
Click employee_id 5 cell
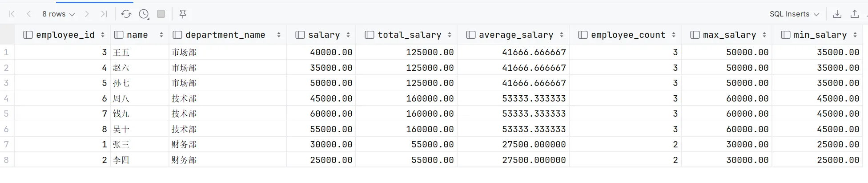62,83
